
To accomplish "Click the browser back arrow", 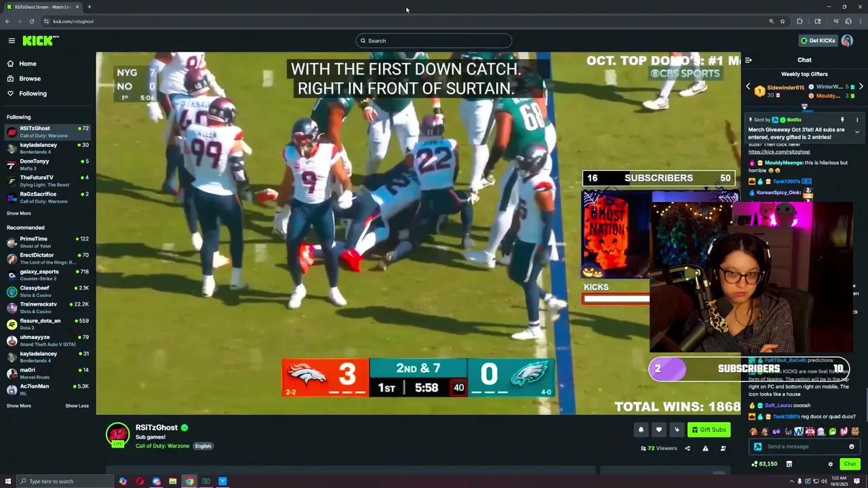I will [7, 21].
